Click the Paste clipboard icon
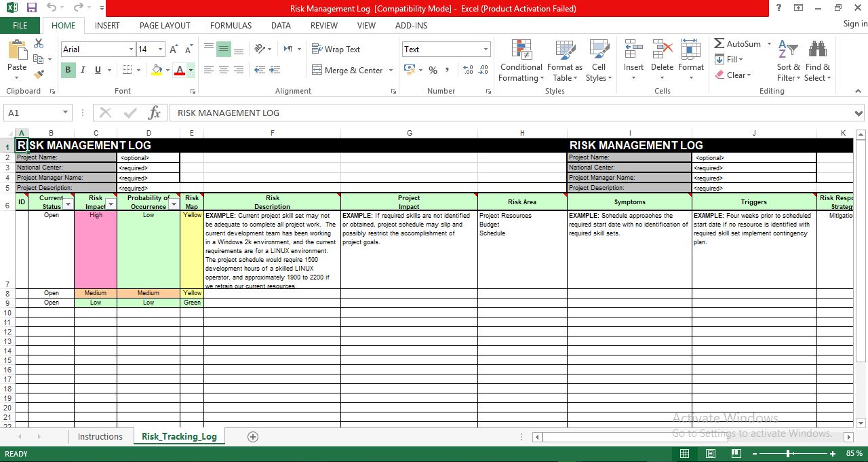 click(x=16, y=51)
